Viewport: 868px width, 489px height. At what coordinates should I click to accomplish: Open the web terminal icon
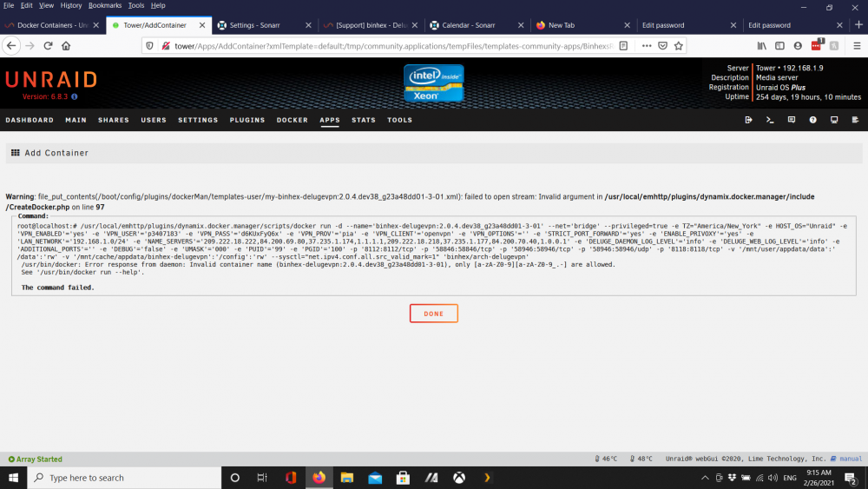[770, 120]
